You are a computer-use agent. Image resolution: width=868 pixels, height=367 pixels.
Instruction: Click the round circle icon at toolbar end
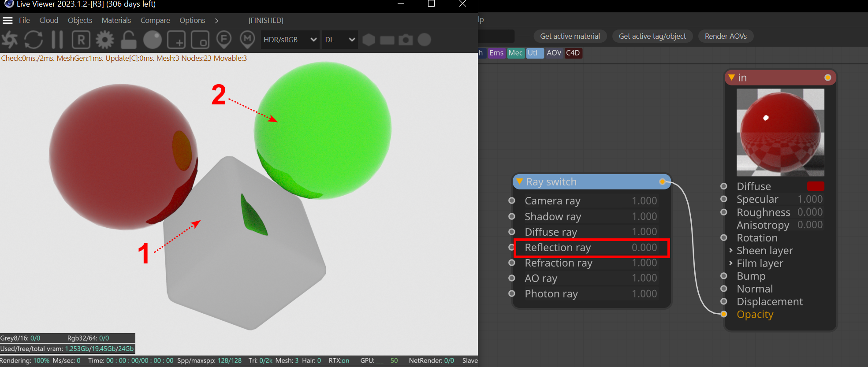tap(424, 40)
